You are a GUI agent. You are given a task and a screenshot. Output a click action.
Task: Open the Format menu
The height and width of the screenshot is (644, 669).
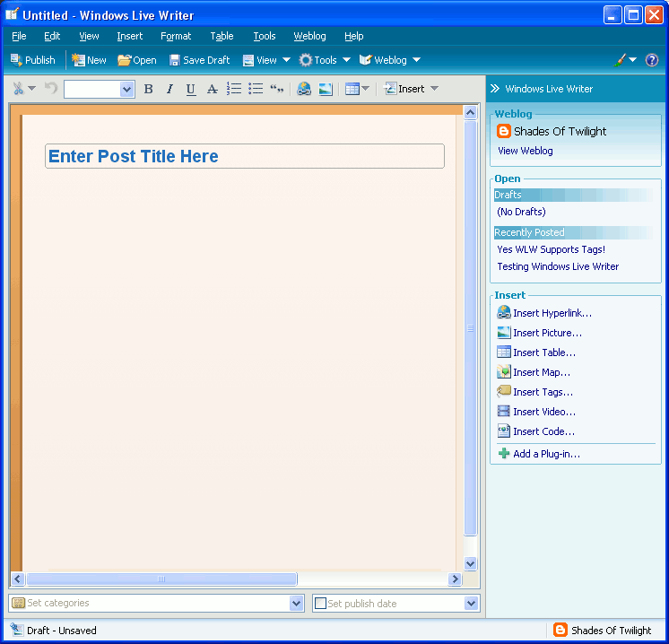pyautogui.click(x=176, y=36)
